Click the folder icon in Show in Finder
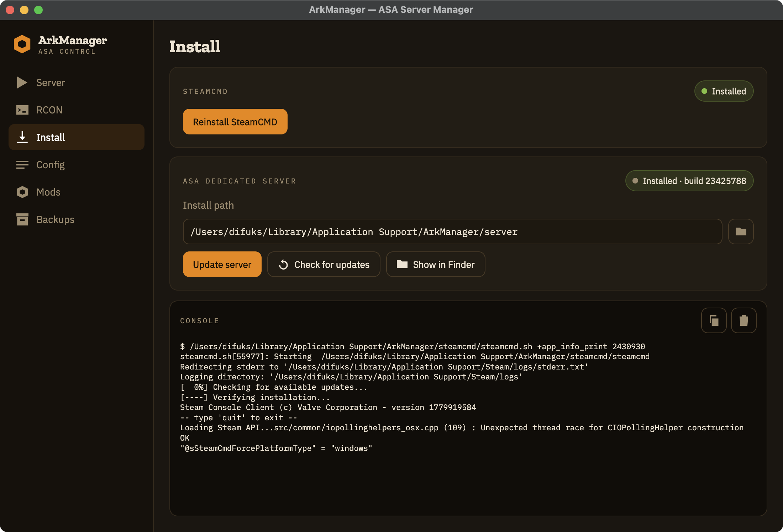 (x=402, y=264)
